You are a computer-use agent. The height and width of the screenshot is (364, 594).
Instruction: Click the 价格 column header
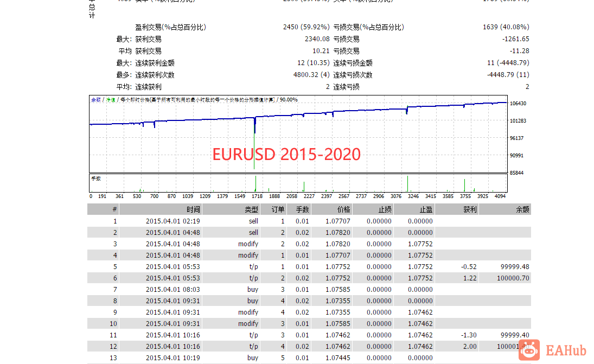pos(332,209)
